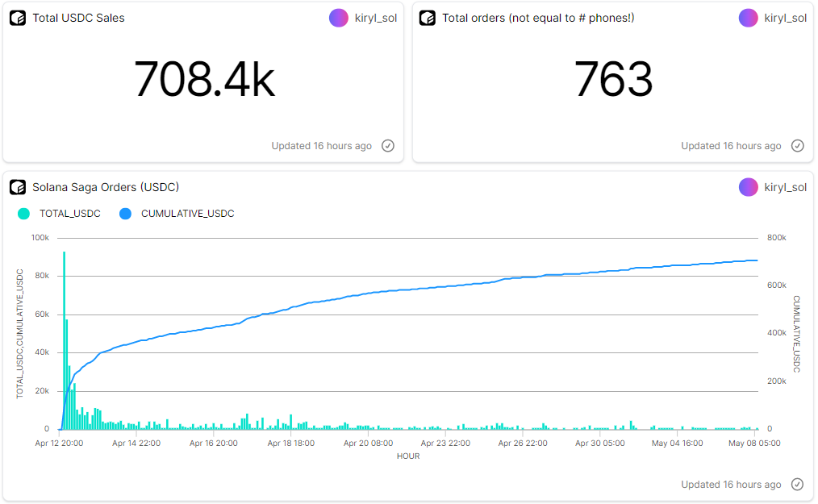
Task: Click the Apr 16 20:00 axis label
Action: (x=213, y=444)
